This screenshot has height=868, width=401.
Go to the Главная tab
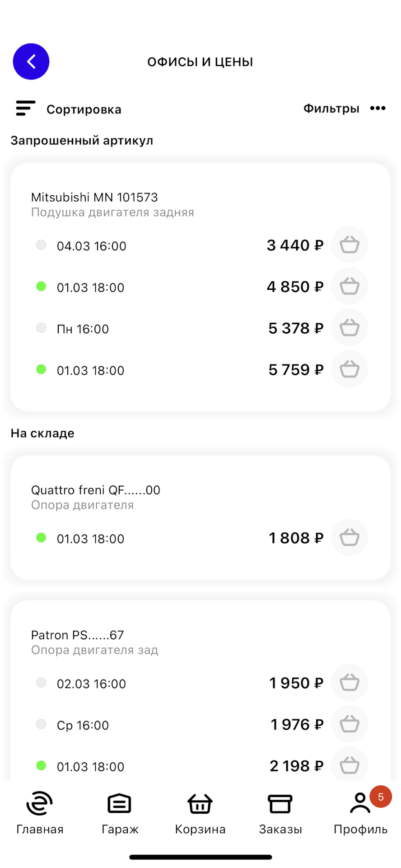click(40, 813)
